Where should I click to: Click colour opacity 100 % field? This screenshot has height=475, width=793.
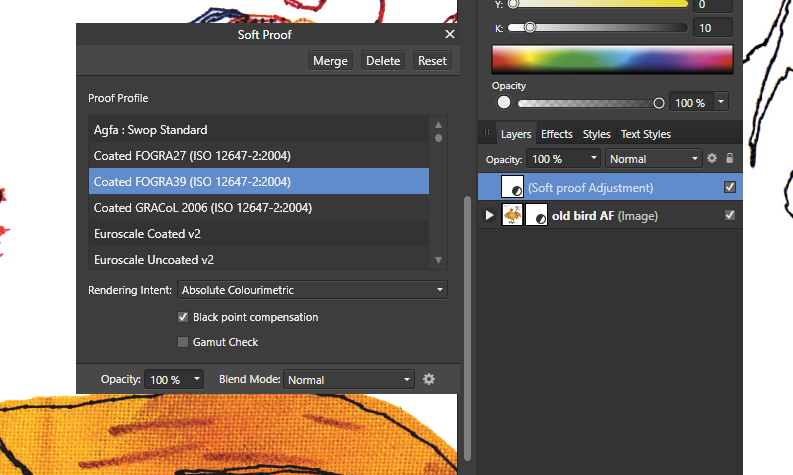coord(691,103)
